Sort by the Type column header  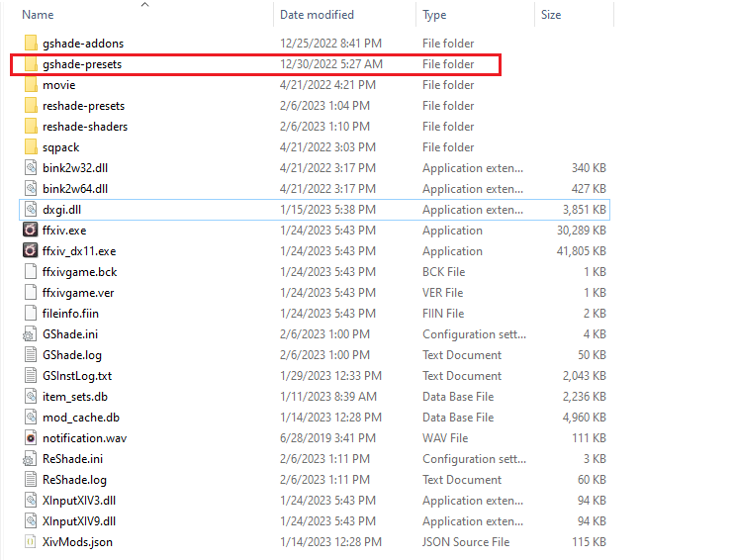pos(434,15)
